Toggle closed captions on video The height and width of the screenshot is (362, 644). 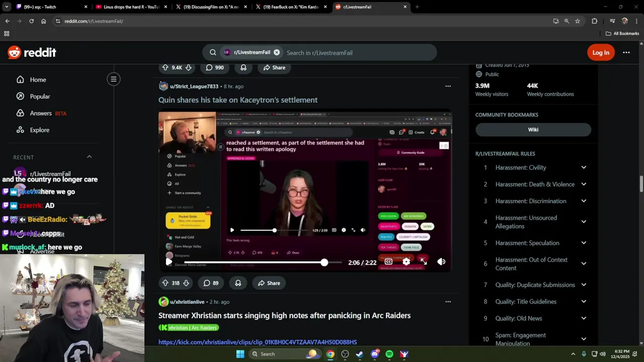[388, 262]
